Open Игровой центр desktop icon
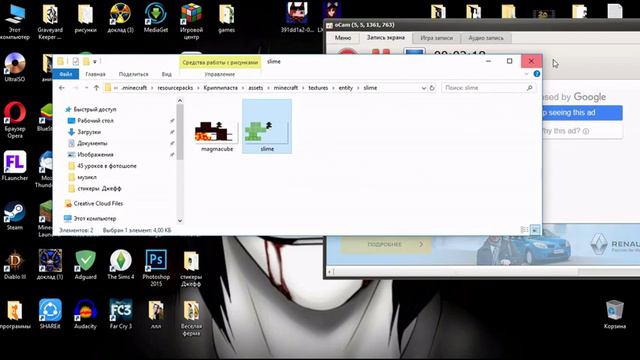The width and height of the screenshot is (640, 360). tap(191, 21)
